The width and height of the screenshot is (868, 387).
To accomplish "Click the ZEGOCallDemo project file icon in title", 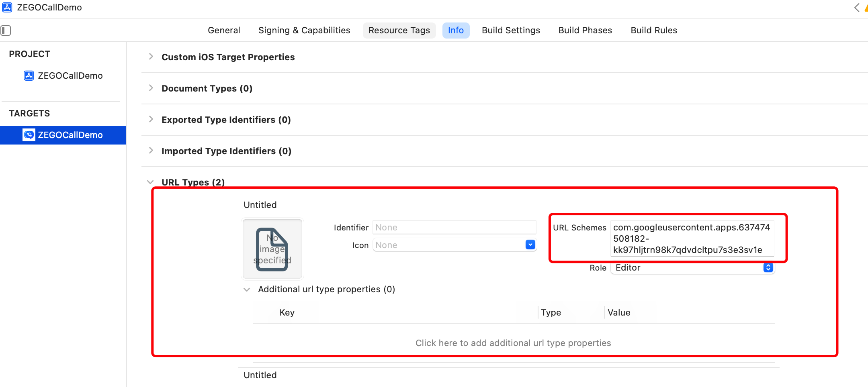I will tap(7, 7).
